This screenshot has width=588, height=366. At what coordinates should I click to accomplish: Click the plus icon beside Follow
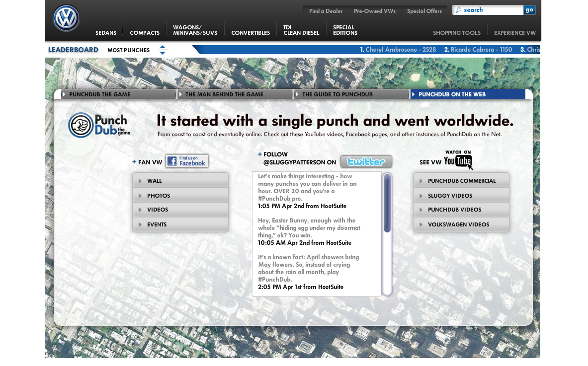259,154
